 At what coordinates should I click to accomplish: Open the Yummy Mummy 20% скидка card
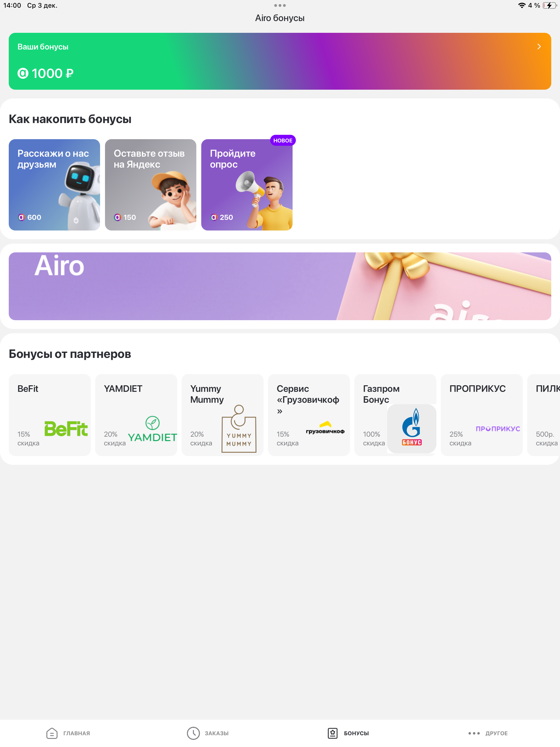point(223,415)
